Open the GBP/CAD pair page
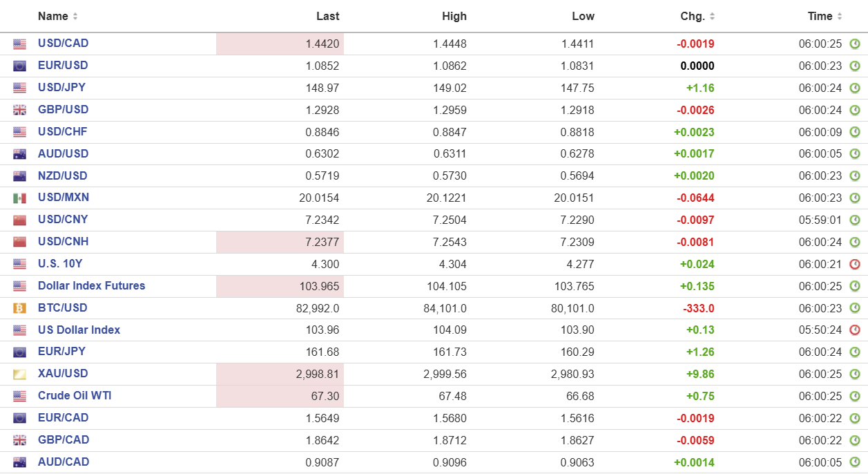Image resolution: width=868 pixels, height=474 pixels. [64, 440]
